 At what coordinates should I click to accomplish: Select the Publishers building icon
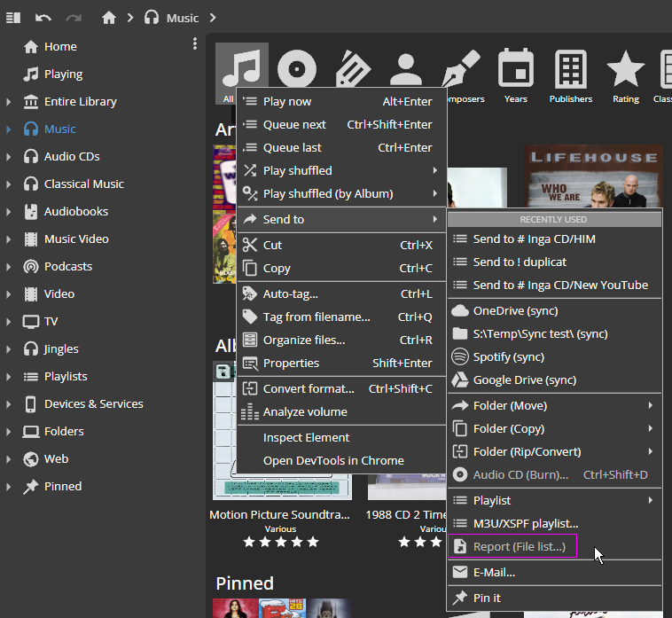click(570, 69)
